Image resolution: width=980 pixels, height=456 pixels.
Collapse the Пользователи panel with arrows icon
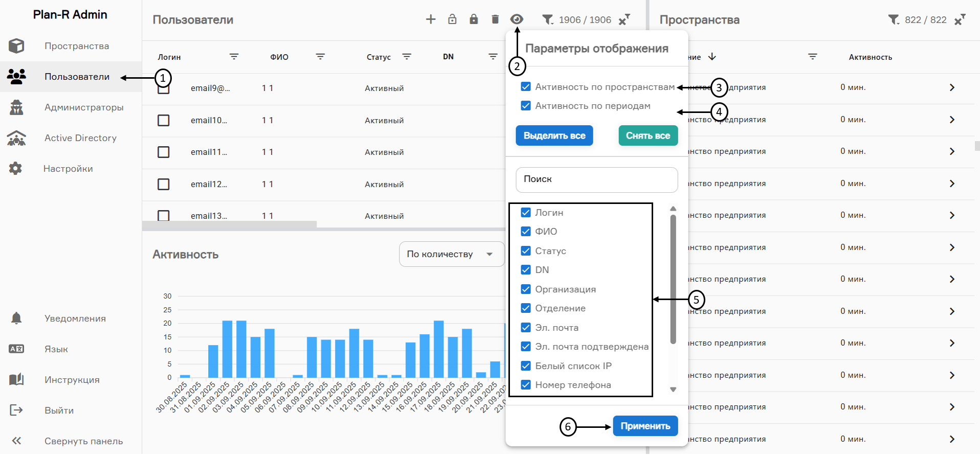point(624,20)
